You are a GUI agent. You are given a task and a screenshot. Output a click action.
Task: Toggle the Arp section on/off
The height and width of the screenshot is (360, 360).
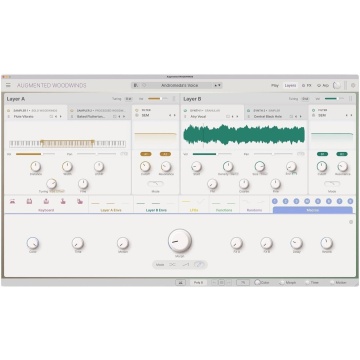319,86
